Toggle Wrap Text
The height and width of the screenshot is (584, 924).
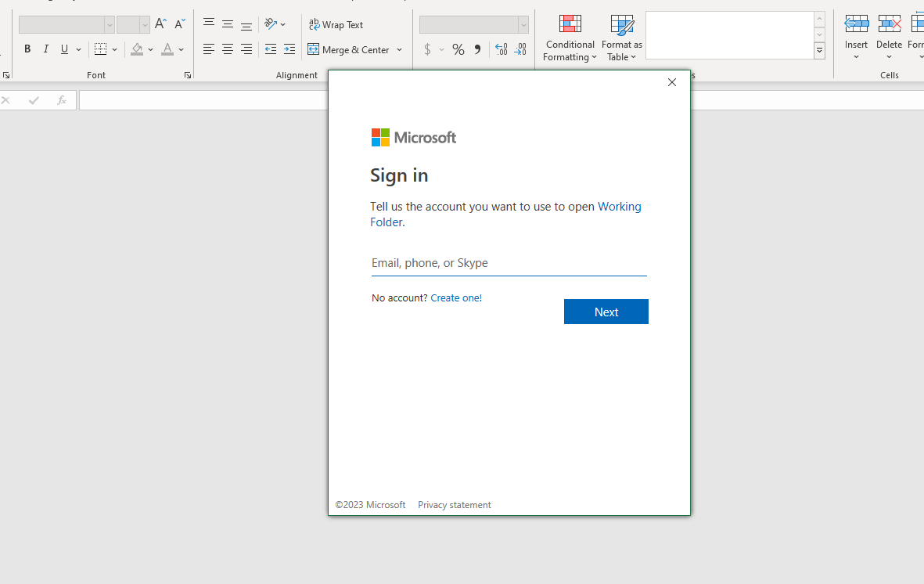coord(336,25)
